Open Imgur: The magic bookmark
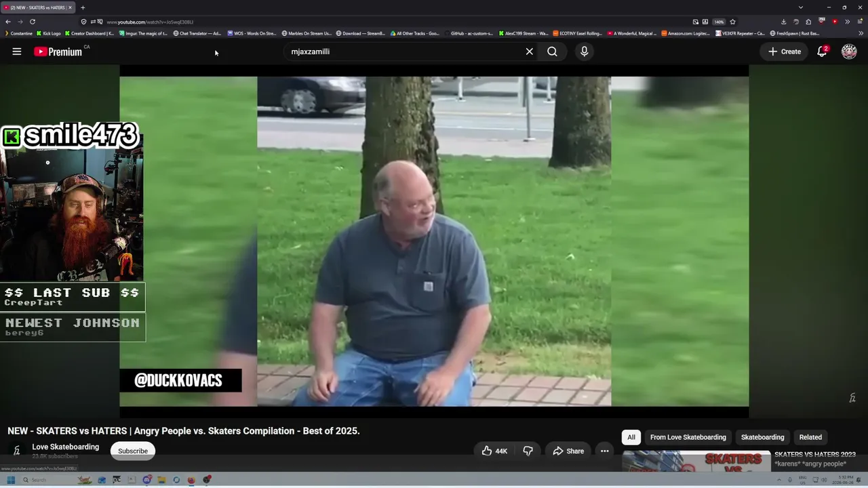The image size is (868, 488). click(x=143, y=33)
